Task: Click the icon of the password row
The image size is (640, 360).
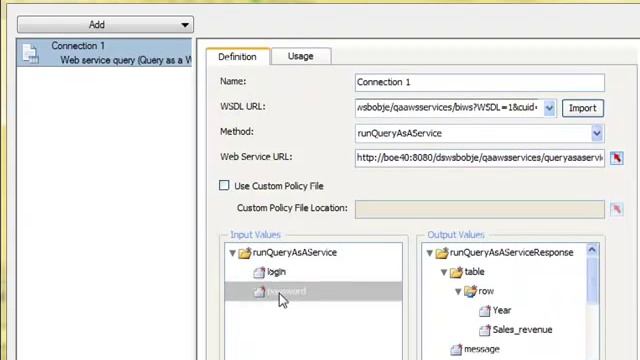Action: (259, 292)
